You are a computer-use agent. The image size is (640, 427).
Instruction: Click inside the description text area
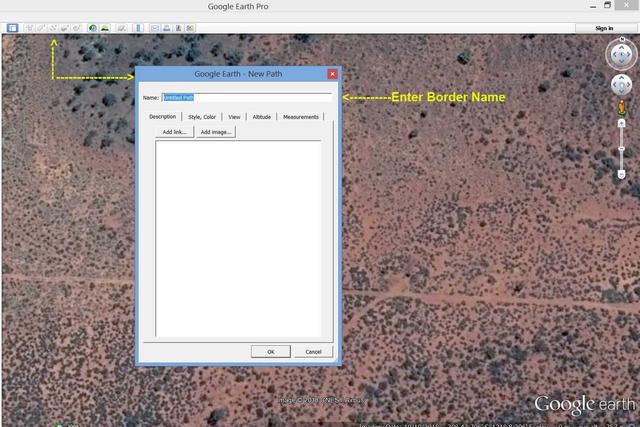pos(238,238)
